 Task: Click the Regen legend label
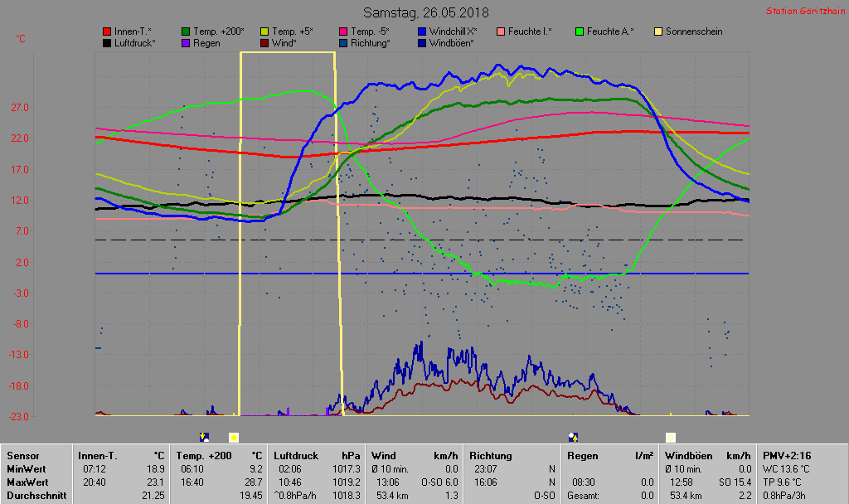(x=206, y=43)
